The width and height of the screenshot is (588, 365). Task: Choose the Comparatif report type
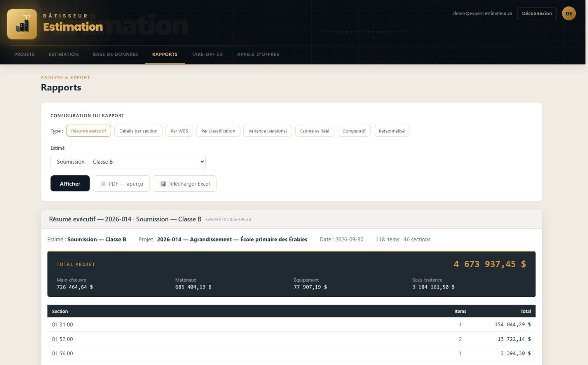click(x=354, y=131)
